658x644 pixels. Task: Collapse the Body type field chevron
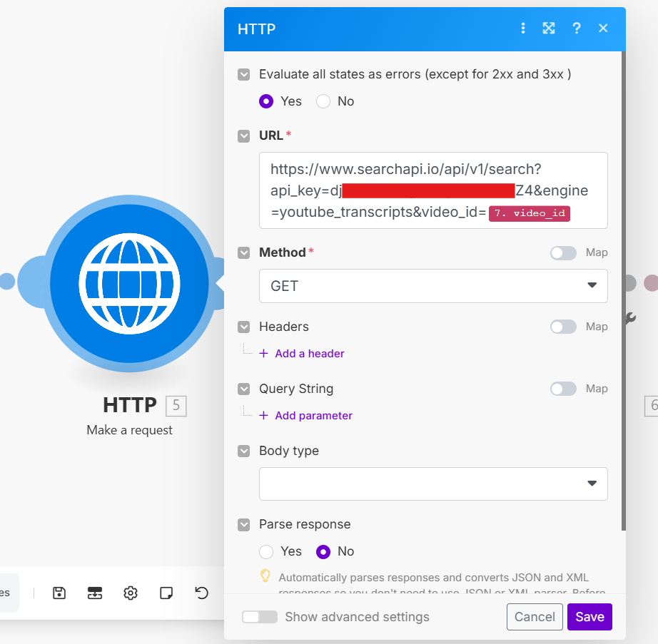pos(244,451)
